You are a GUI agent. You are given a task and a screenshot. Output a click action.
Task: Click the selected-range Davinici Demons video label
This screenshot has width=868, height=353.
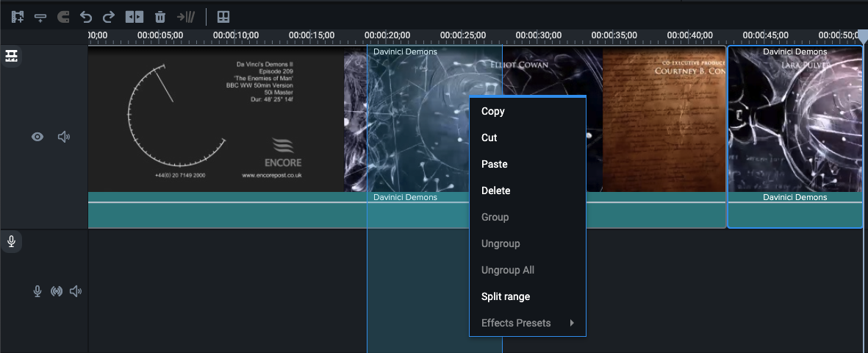(405, 51)
